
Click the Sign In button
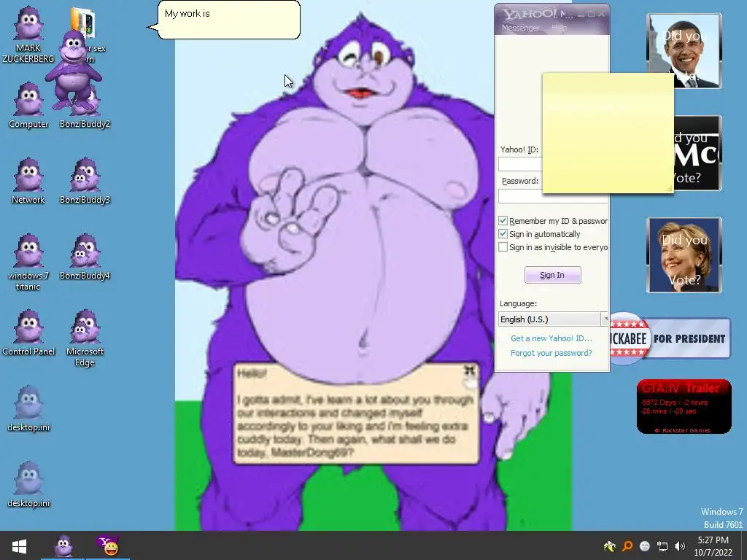(553, 275)
